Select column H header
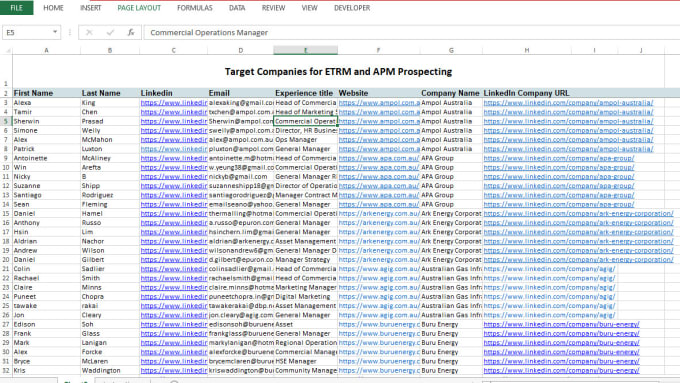The height and width of the screenshot is (383, 680). click(526, 50)
